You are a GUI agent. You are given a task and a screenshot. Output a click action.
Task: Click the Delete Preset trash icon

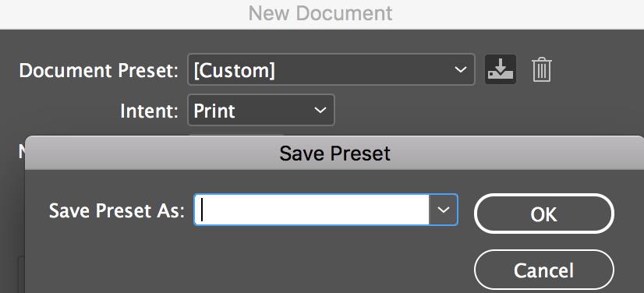pos(542,70)
